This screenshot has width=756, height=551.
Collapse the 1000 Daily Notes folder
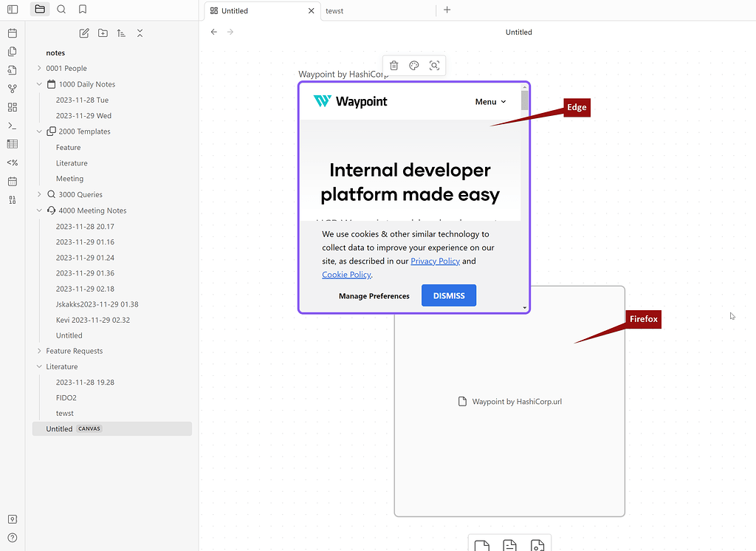(38, 83)
